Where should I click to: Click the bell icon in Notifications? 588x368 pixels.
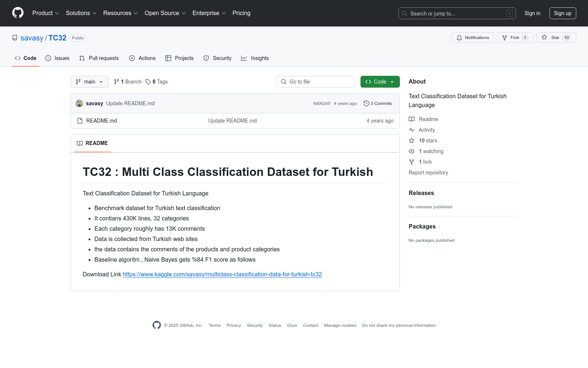pyautogui.click(x=459, y=38)
